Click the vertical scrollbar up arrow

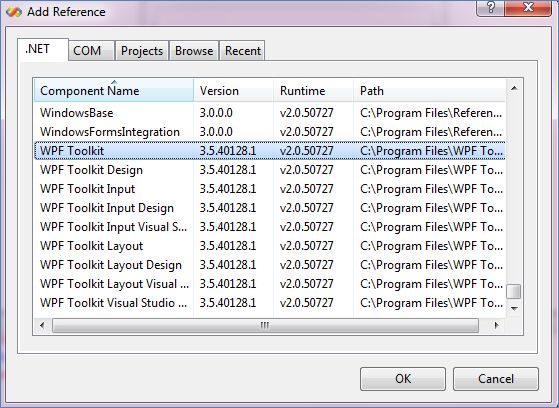coord(514,88)
